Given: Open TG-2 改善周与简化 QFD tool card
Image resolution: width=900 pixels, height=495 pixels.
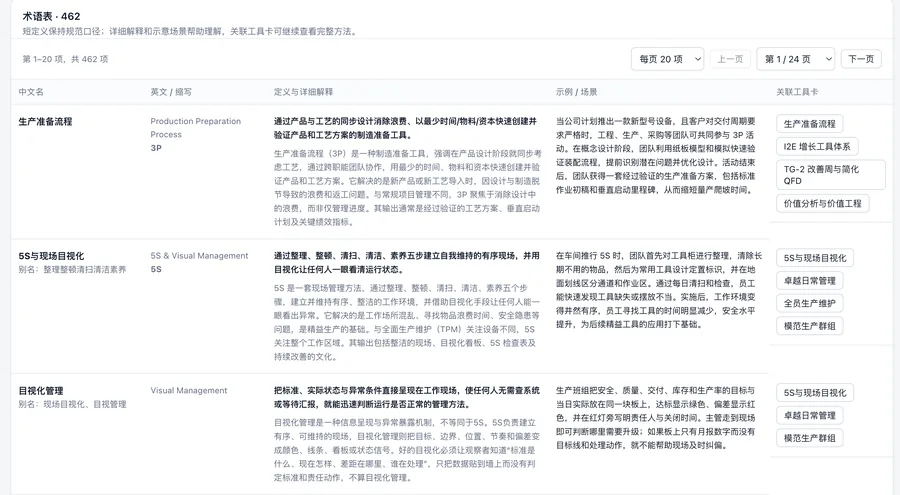Looking at the screenshot, I should coord(831,175).
